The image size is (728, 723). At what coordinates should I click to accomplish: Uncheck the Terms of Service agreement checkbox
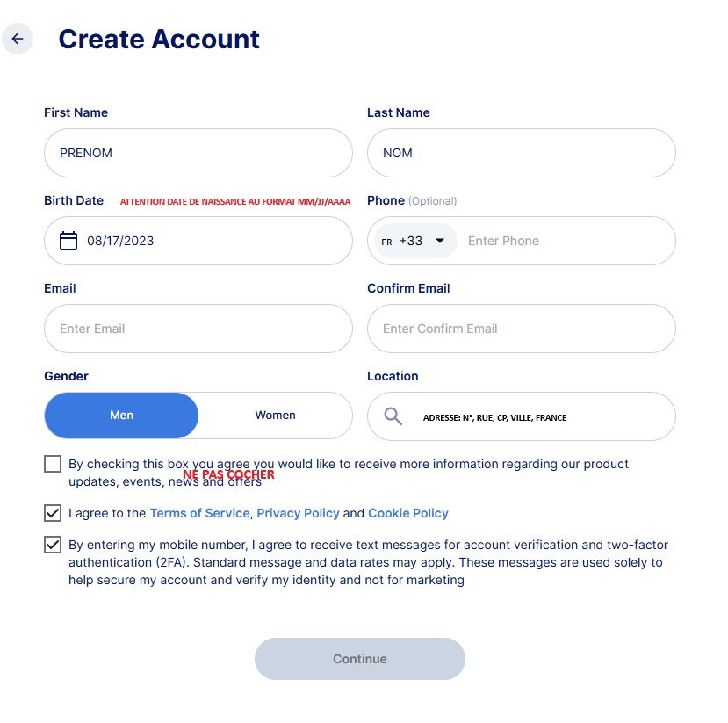click(53, 513)
